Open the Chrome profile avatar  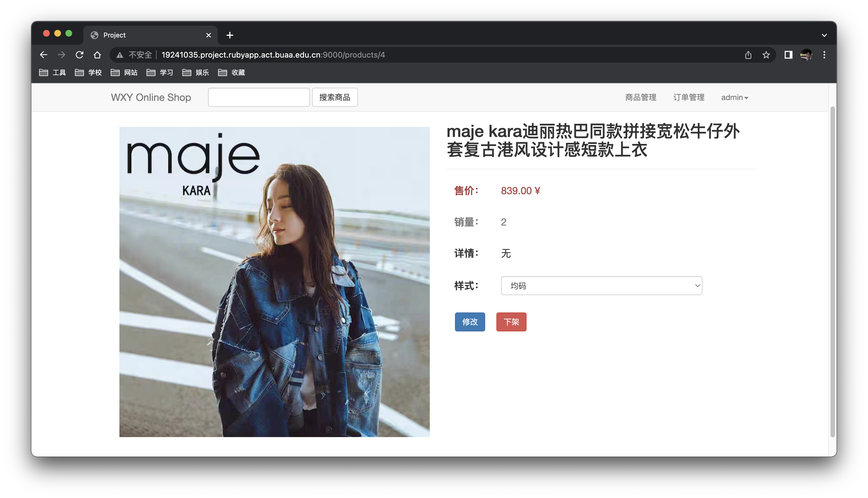(806, 55)
